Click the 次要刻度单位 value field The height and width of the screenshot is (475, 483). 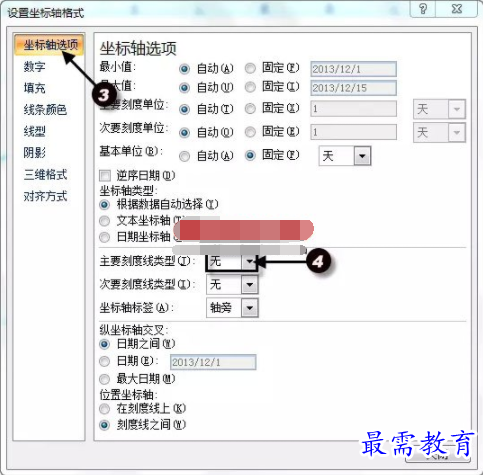(353, 132)
